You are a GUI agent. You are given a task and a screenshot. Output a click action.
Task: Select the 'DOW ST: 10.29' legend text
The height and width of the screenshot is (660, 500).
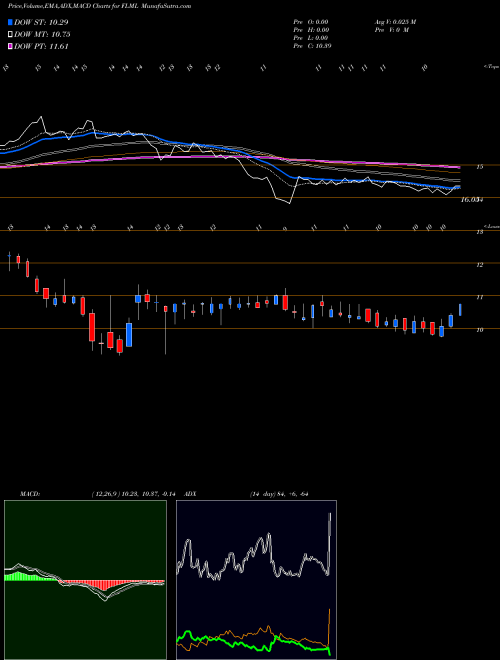41,22
